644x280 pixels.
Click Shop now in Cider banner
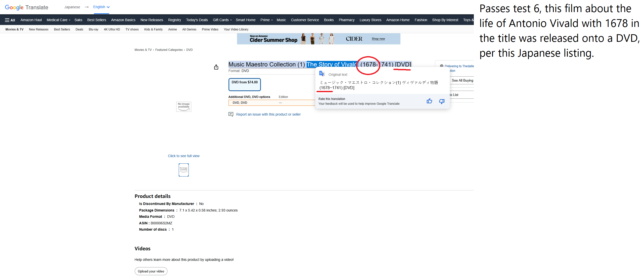[378, 39]
